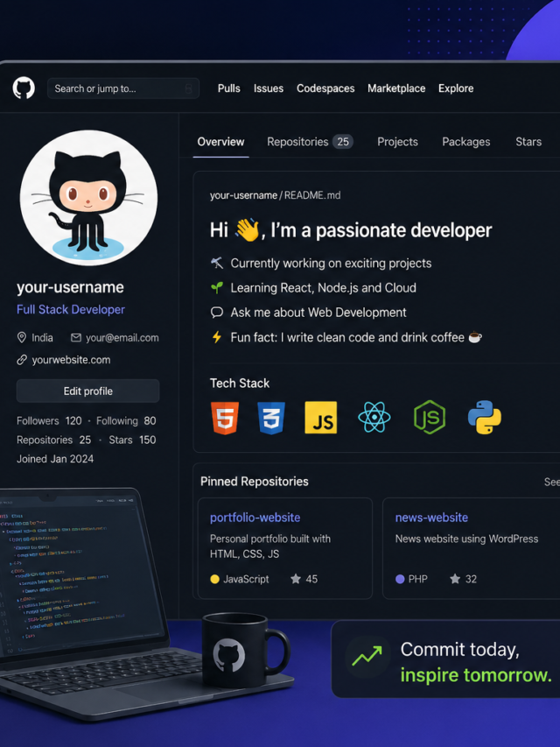Open the portfolio-website repository
The height and width of the screenshot is (747, 560).
(x=255, y=518)
